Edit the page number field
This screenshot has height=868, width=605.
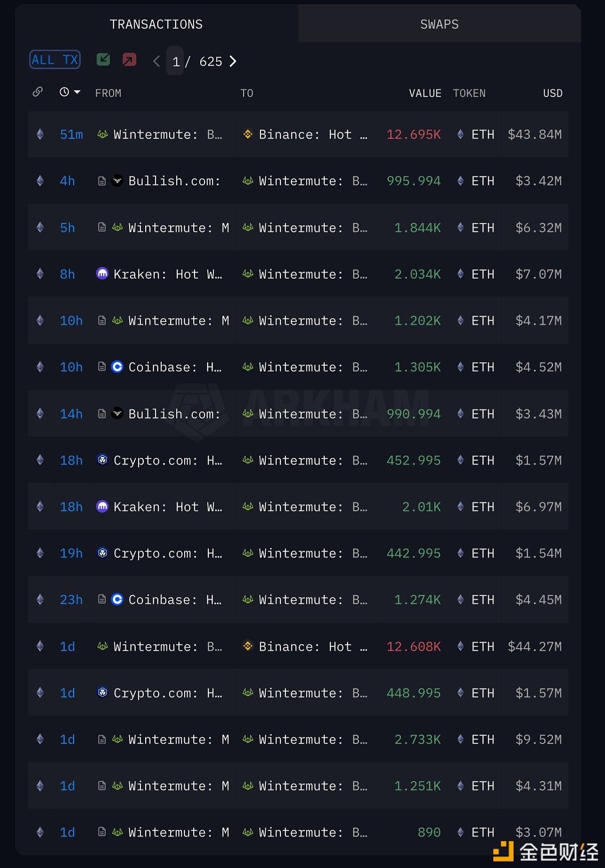click(x=175, y=61)
